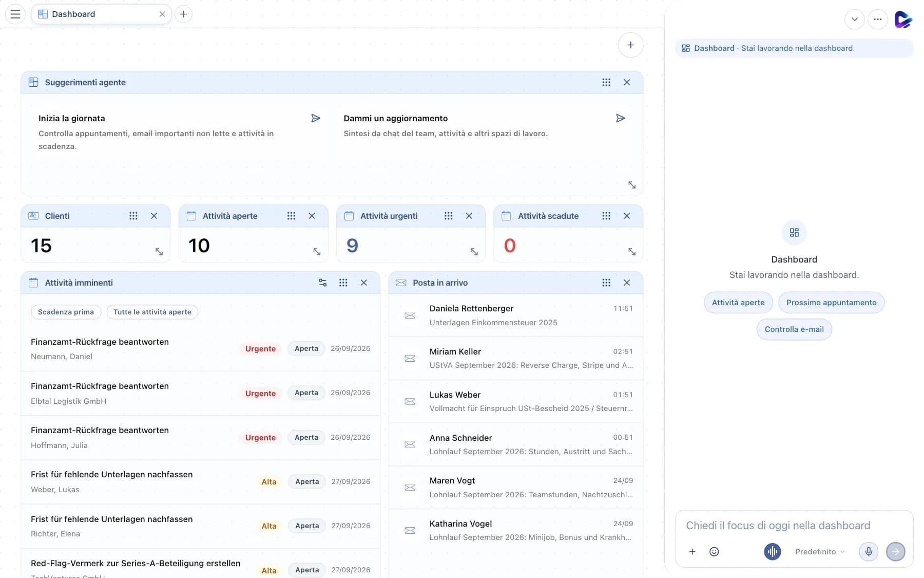The height and width of the screenshot is (578, 924).
Task: Collapse chat panel with the chevron button
Action: (x=854, y=20)
